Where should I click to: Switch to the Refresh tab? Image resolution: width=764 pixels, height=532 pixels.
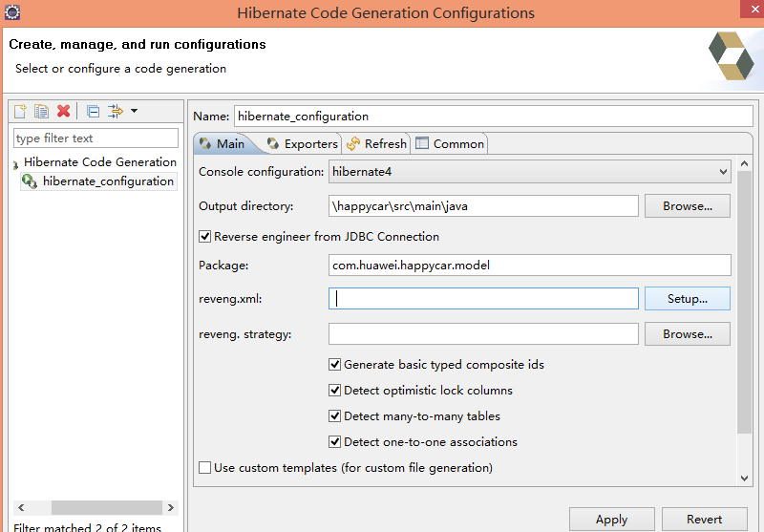pos(376,143)
